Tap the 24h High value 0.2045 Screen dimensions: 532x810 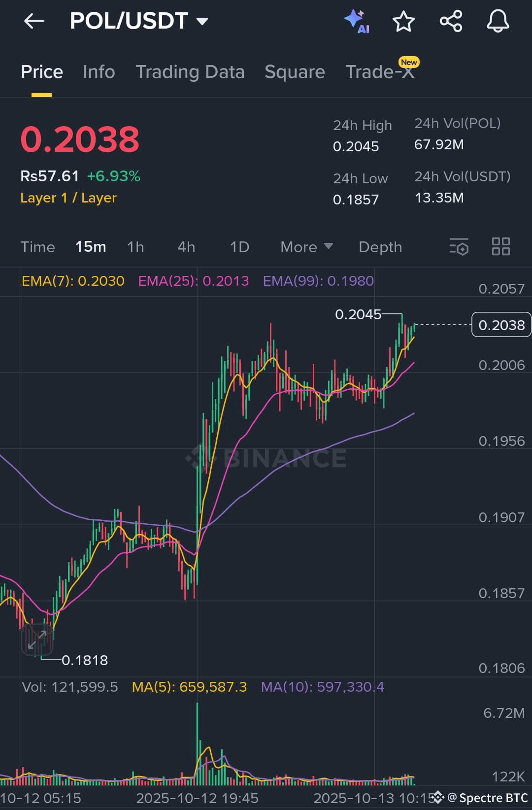click(x=356, y=146)
